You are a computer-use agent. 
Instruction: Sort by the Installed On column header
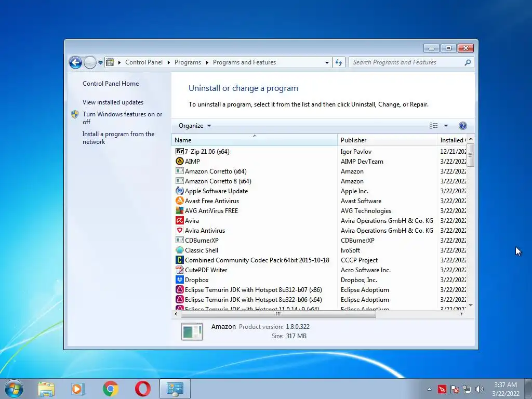pos(452,140)
